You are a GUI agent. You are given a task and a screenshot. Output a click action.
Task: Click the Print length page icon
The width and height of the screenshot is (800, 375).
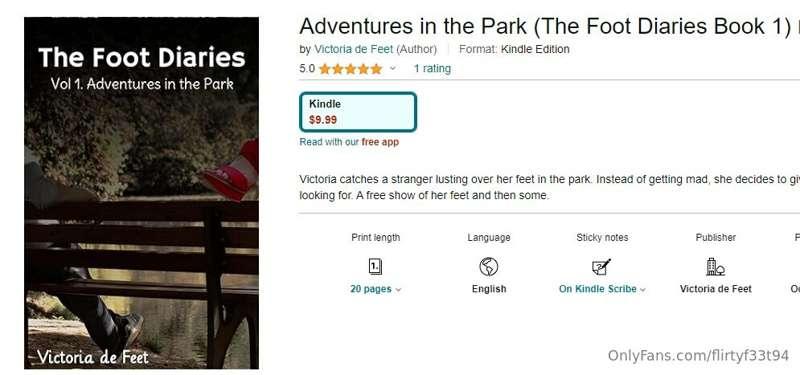click(376, 266)
